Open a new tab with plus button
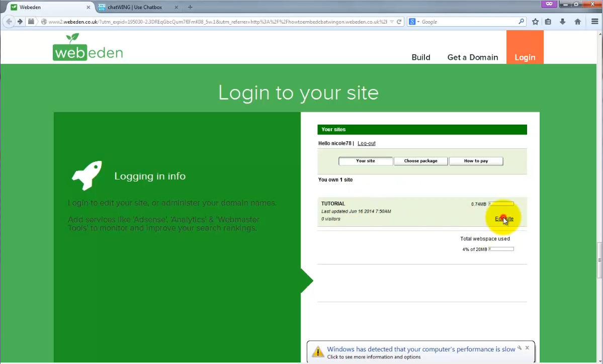Viewport: 603px width, 364px height. coord(190,8)
